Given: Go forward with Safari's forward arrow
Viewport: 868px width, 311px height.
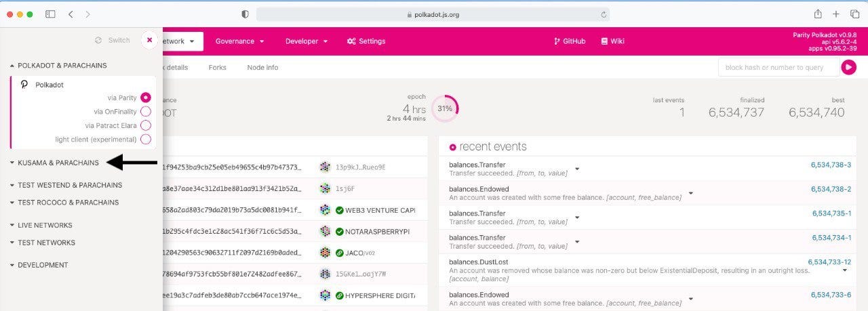Looking at the screenshot, I should (x=87, y=14).
